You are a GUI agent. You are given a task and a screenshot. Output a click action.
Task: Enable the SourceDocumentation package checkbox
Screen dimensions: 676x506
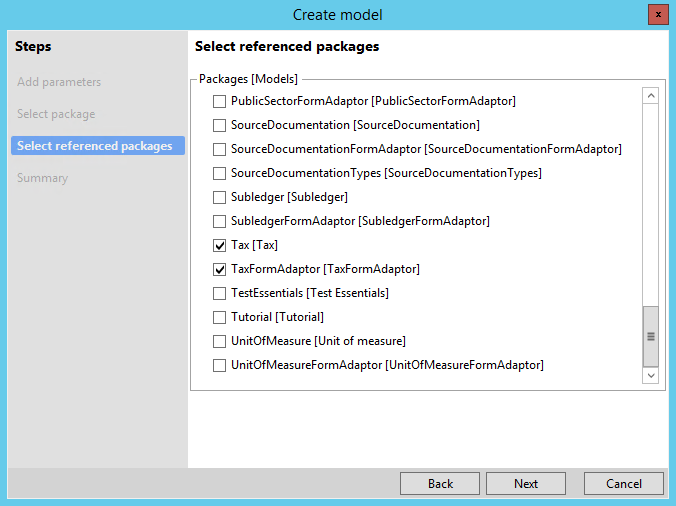(219, 125)
